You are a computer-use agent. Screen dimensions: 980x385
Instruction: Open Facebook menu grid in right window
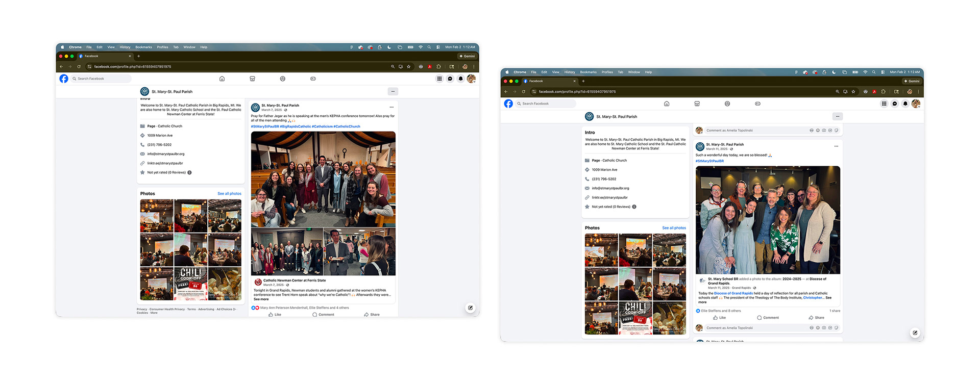tap(884, 104)
